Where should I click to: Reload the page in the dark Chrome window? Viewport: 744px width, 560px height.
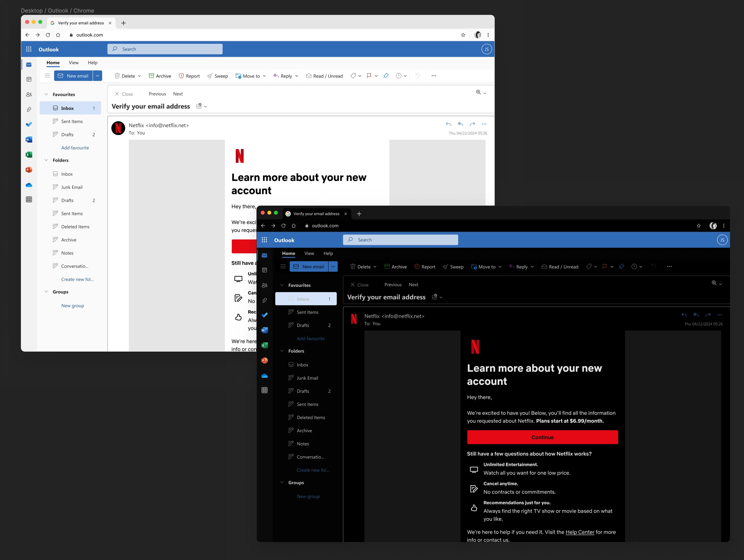coord(283,226)
